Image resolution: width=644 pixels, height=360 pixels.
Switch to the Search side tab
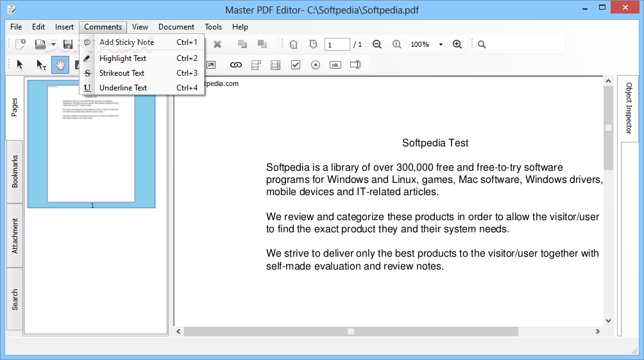tap(15, 299)
